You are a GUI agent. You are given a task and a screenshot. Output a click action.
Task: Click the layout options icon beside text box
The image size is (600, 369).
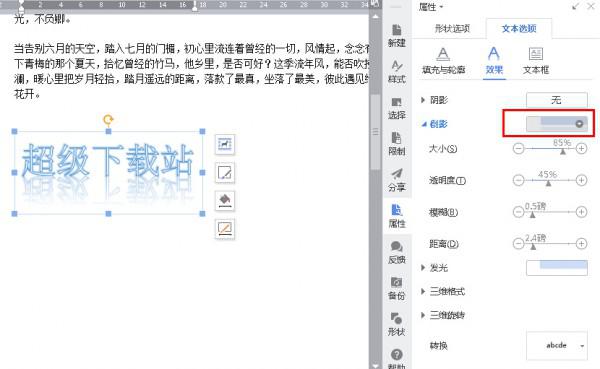point(225,144)
